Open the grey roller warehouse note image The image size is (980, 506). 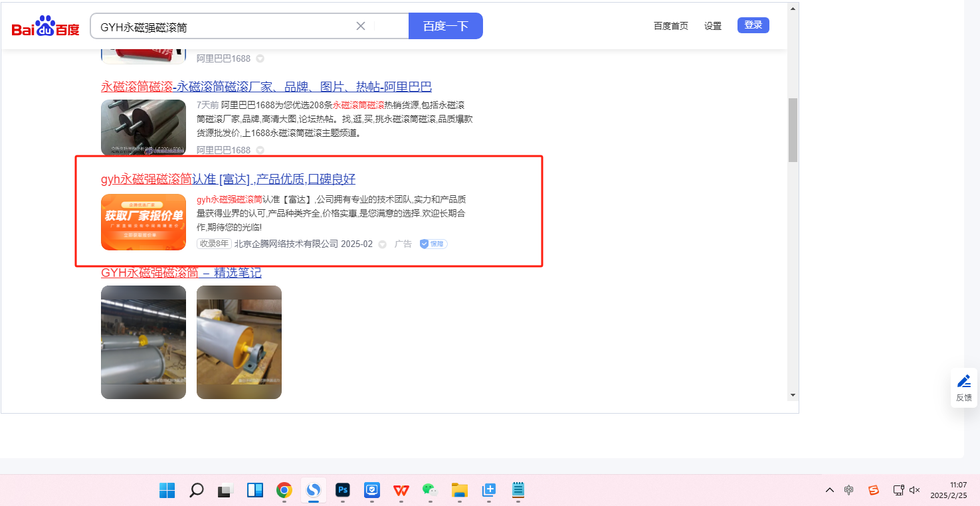pos(144,342)
